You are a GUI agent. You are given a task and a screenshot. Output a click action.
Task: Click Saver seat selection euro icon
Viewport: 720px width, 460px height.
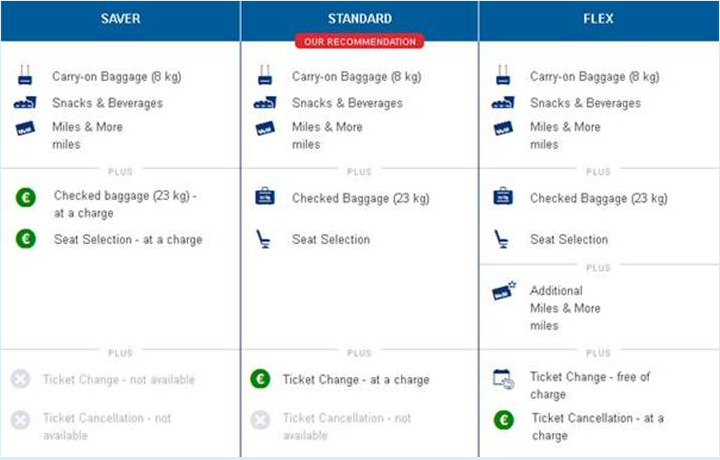(26, 239)
